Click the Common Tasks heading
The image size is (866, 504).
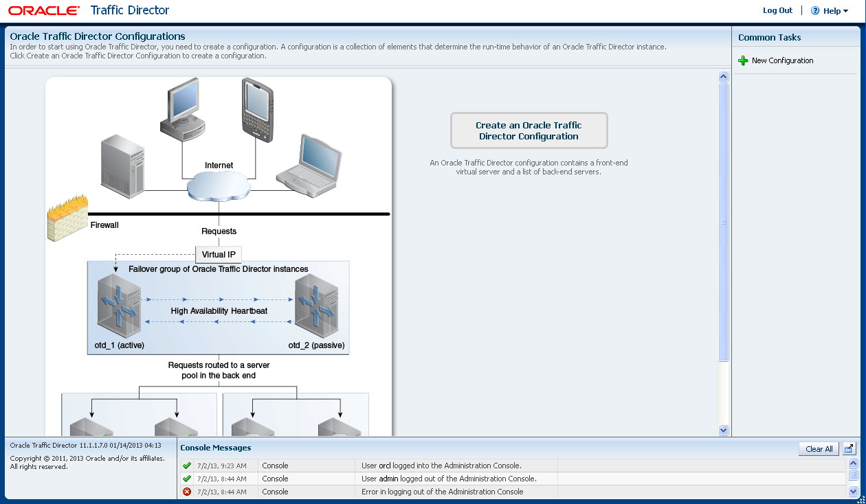[770, 38]
